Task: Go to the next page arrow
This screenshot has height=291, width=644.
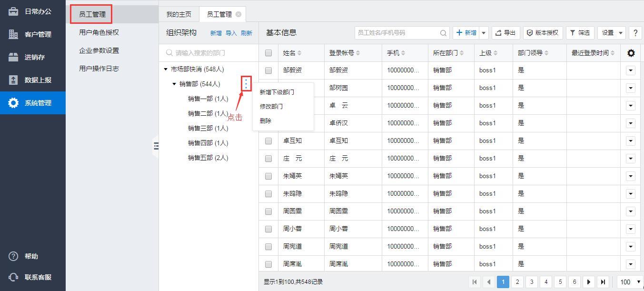Action: point(589,282)
